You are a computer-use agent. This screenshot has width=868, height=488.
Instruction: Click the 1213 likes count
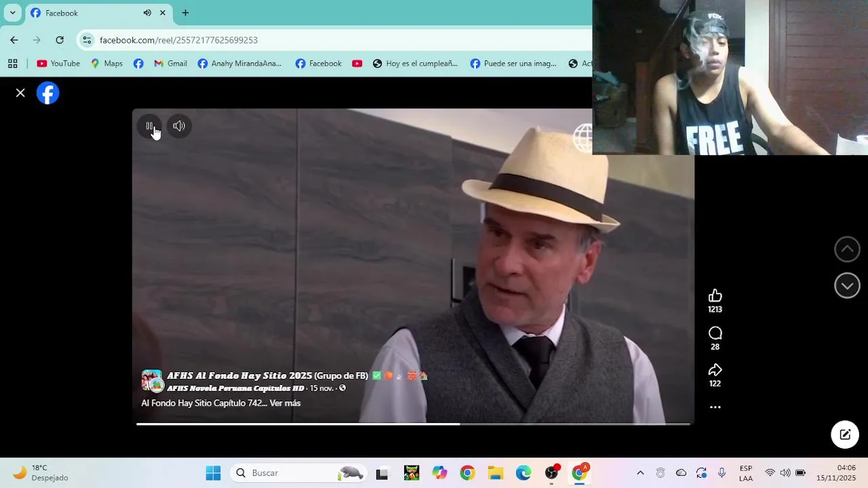click(715, 310)
